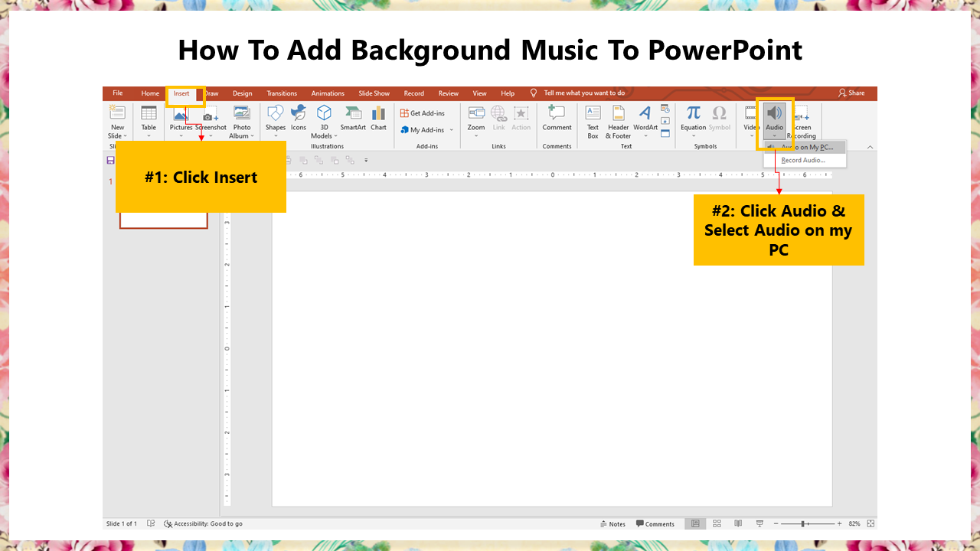Click the Slide Number icon in Text group
The height and width of the screenshot is (551, 980).
665,121
